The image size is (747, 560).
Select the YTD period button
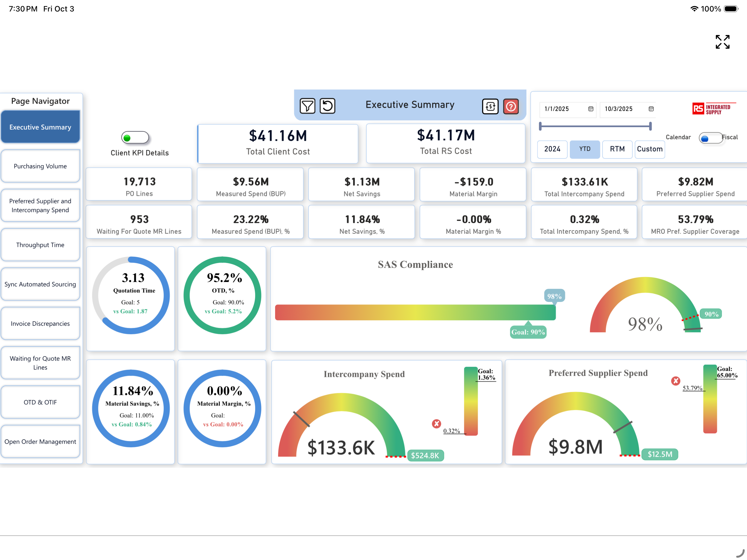(585, 149)
